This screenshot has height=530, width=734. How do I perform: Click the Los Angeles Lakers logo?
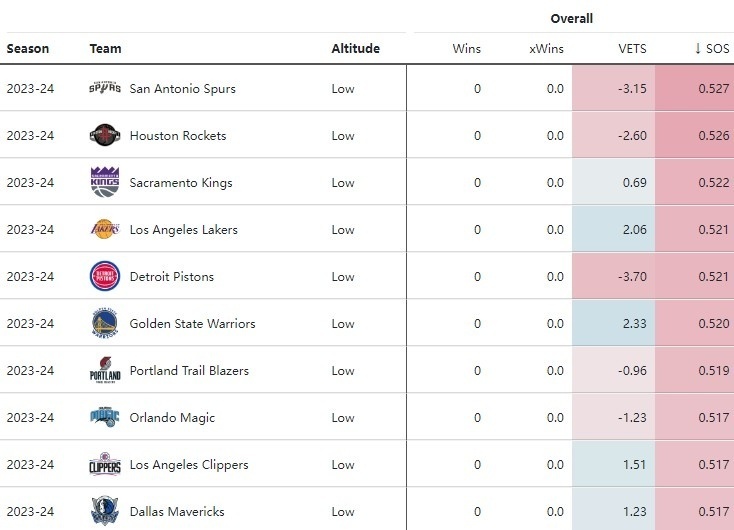[x=105, y=229]
